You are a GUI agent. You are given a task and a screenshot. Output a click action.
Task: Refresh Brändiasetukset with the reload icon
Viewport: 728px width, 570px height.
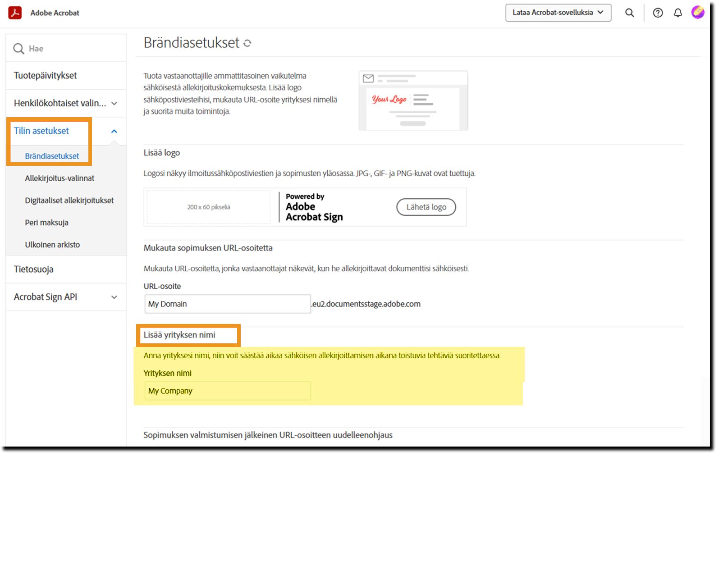(247, 43)
